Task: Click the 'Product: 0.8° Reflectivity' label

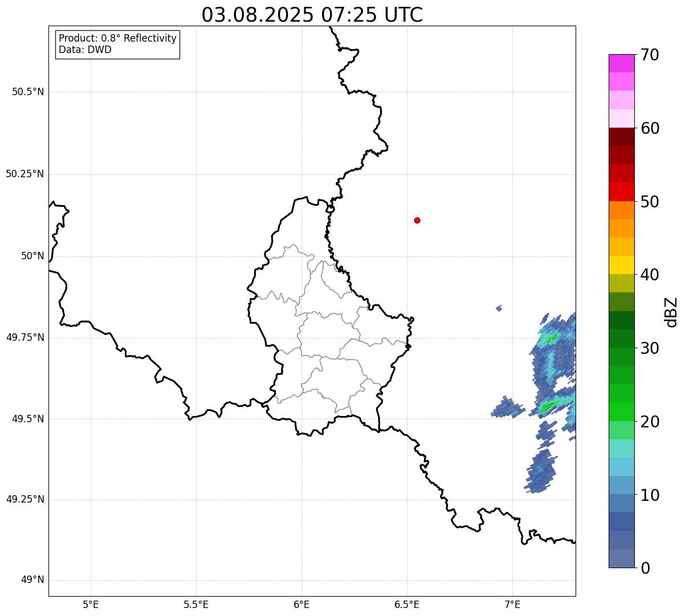Action: pos(118,38)
